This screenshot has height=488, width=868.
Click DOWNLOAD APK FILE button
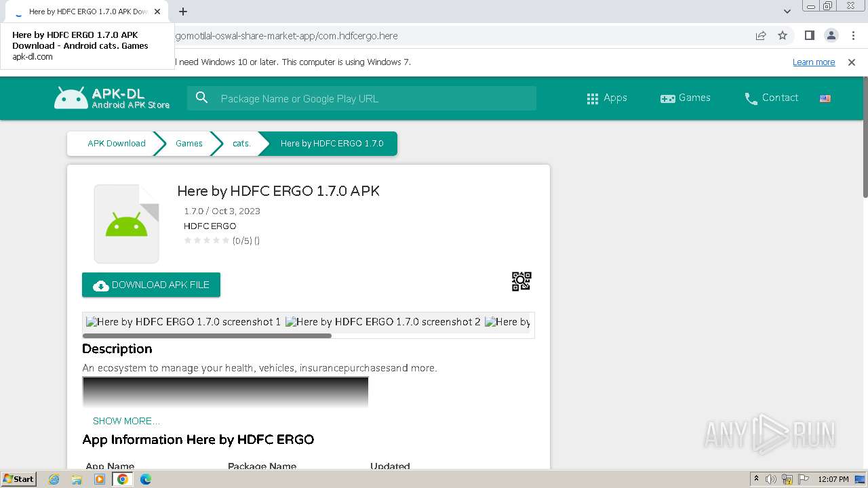(x=151, y=285)
